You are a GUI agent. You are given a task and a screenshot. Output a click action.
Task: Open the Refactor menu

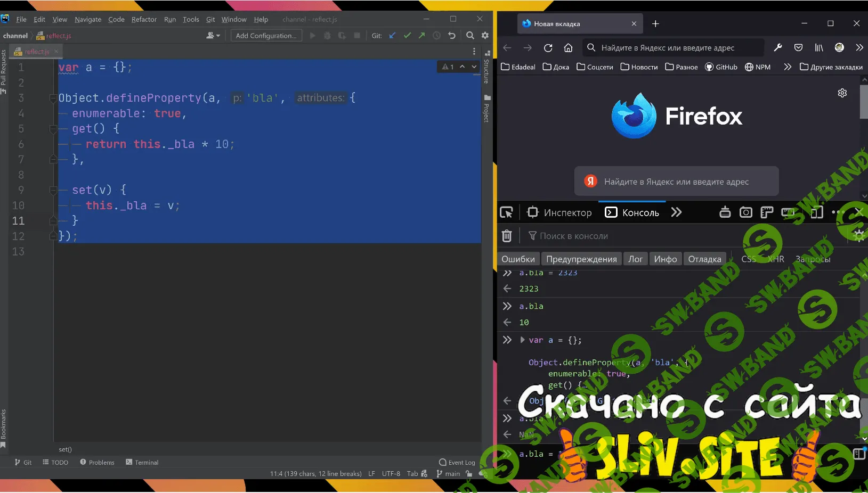(x=144, y=19)
